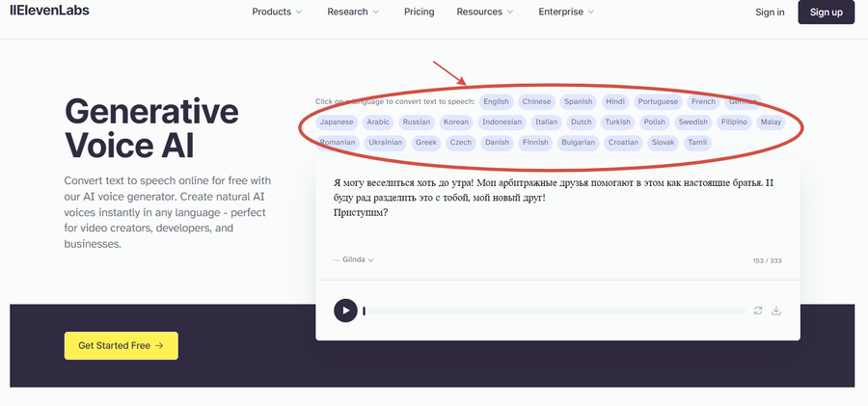Click the audio progress bar
The image size is (868, 406).
pyautogui.click(x=555, y=311)
